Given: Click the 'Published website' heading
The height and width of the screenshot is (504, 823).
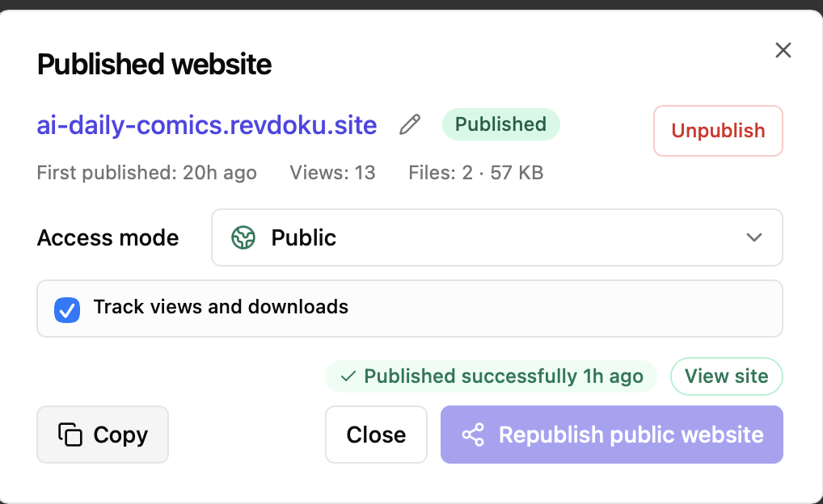Looking at the screenshot, I should (x=154, y=65).
